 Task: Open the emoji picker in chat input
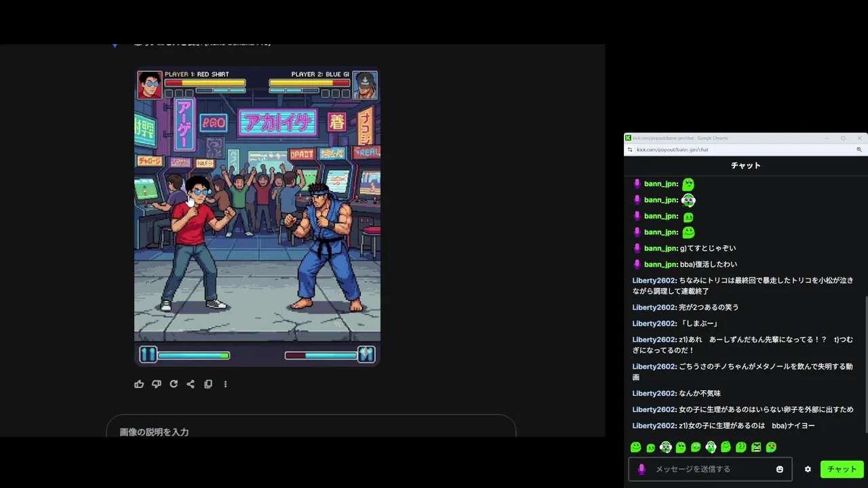coord(780,469)
